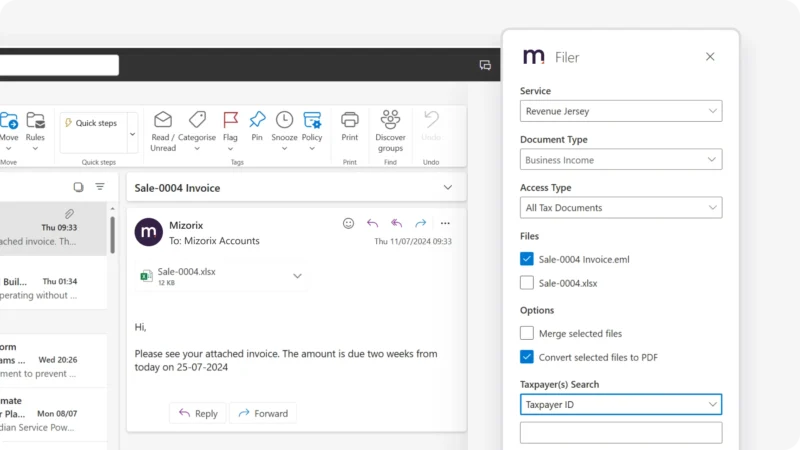Click the select-all icon above message list

[x=78, y=187]
